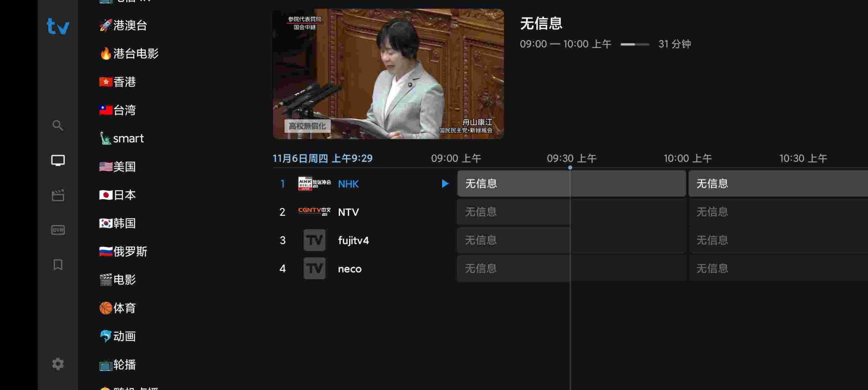Click the program progress bar near 31 分钟

click(634, 44)
